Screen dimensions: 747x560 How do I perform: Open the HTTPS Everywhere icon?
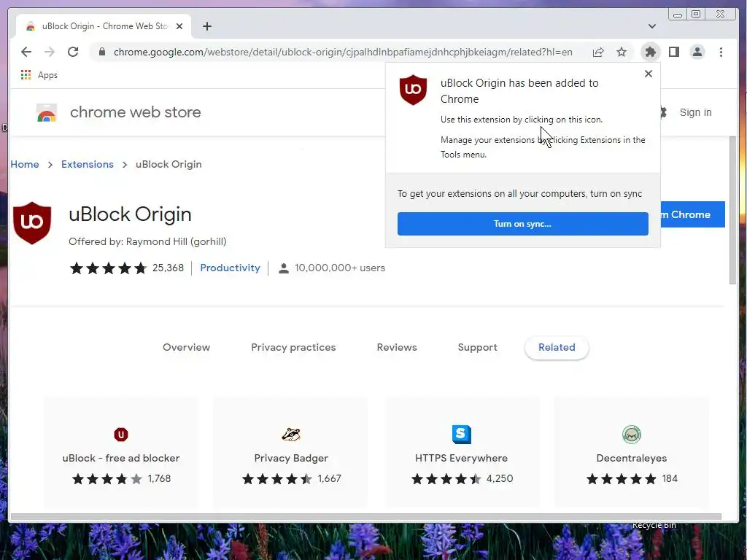tap(461, 435)
